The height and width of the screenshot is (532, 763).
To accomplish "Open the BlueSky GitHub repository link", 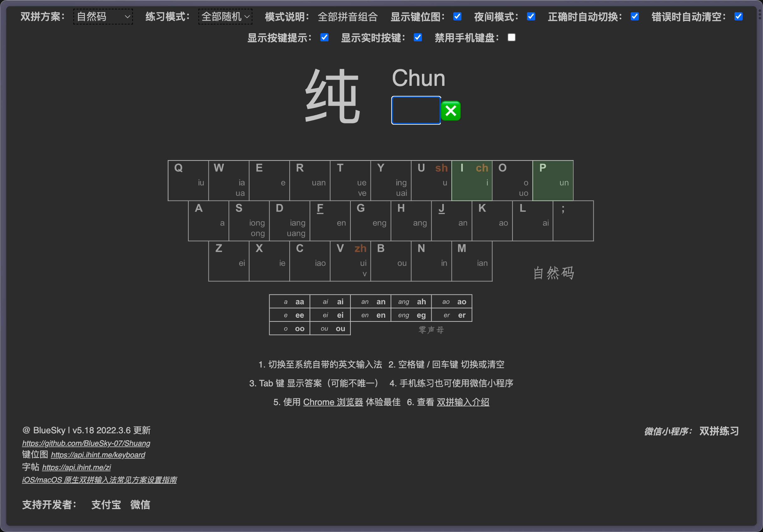I will [86, 443].
